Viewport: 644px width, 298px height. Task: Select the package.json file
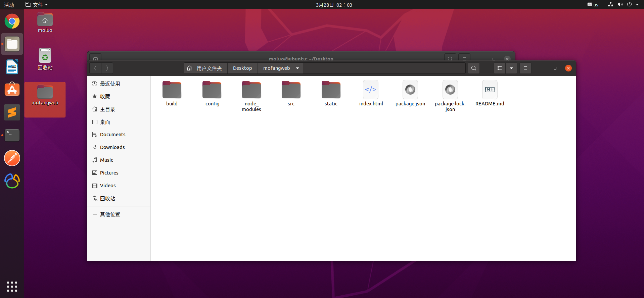pyautogui.click(x=410, y=94)
